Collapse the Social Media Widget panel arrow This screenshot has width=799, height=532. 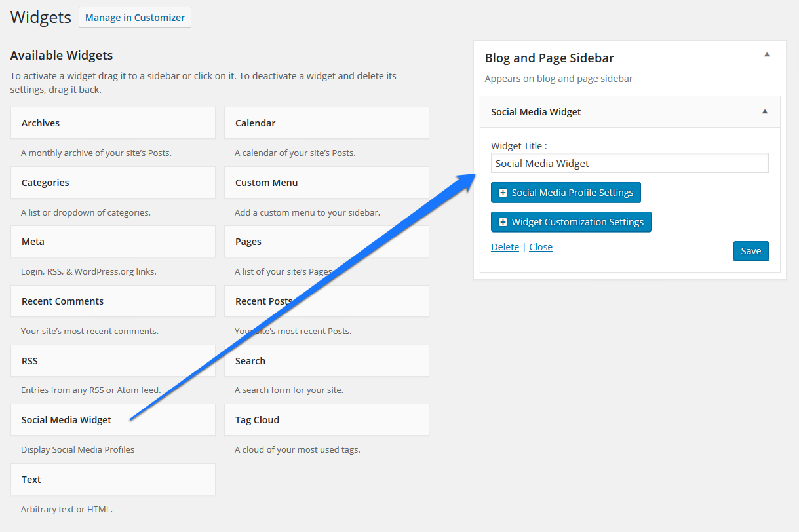click(764, 112)
